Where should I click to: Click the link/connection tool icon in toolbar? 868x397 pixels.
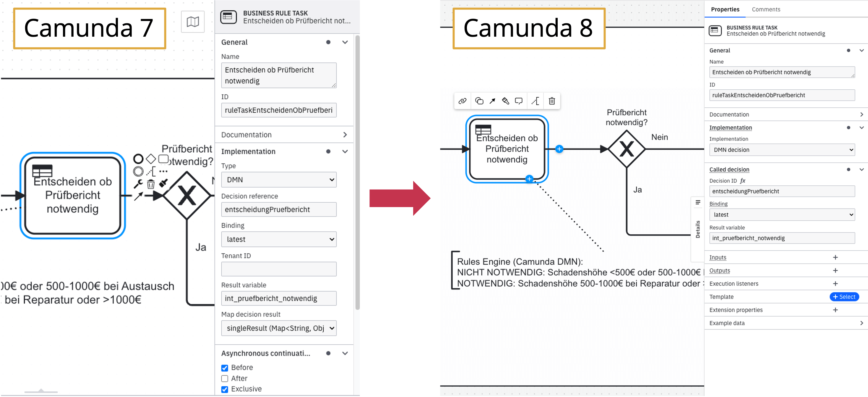coord(462,101)
